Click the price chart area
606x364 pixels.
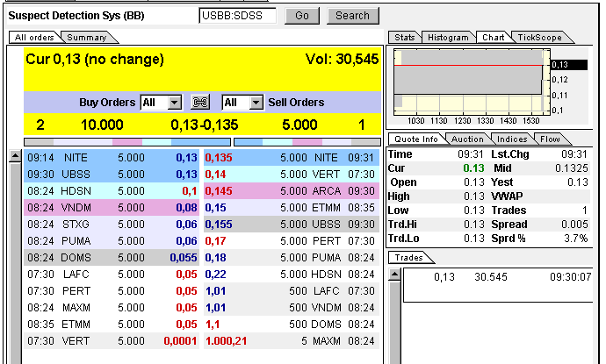pyautogui.click(x=472, y=82)
